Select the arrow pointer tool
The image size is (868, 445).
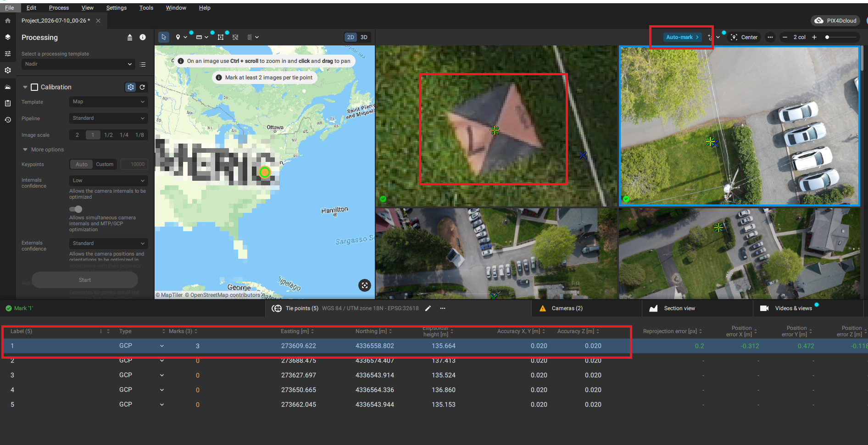point(164,37)
